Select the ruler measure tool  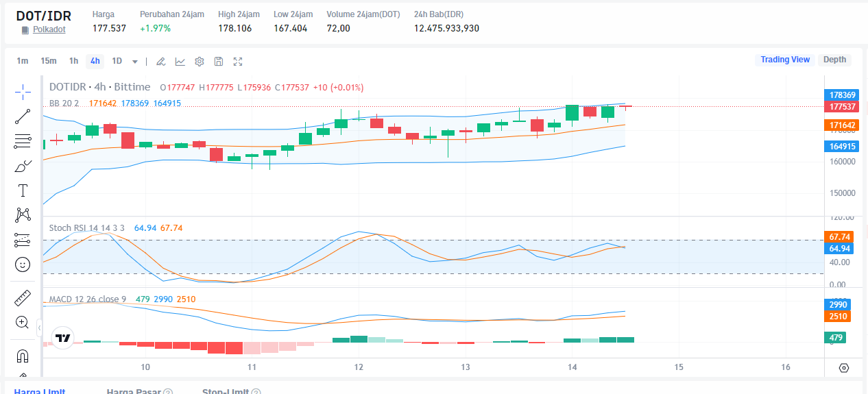click(x=23, y=298)
